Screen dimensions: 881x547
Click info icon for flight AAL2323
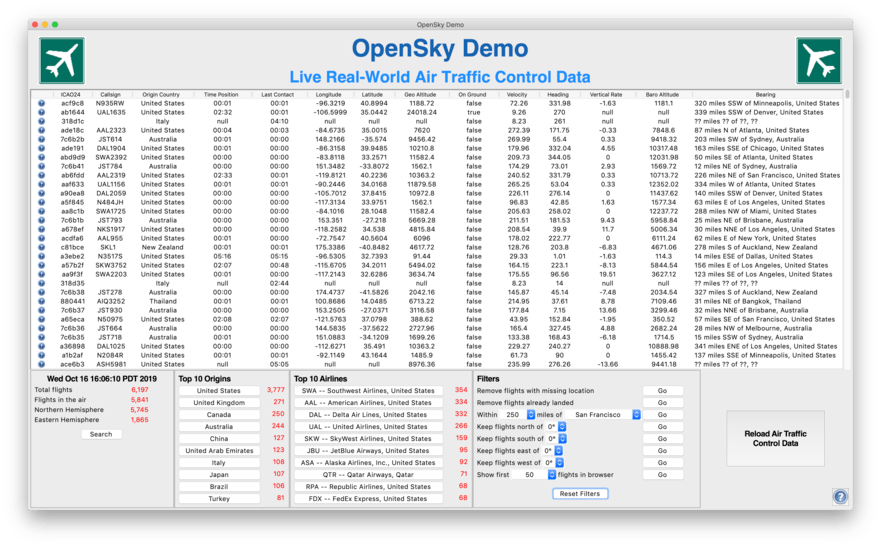[42, 130]
